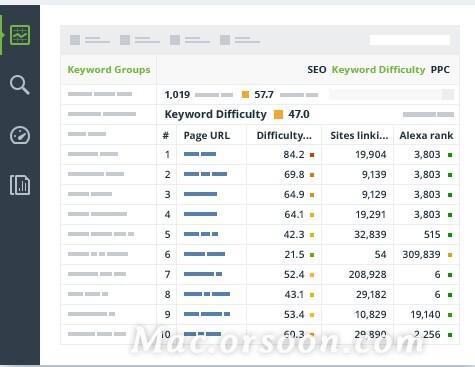Viewport: 475px width, 367px height.
Task: Select the magnifying glass research icon
Action: 20,85
